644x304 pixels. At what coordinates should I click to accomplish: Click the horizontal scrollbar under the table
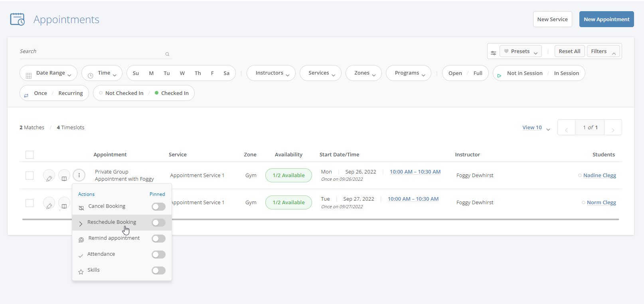coord(320,219)
